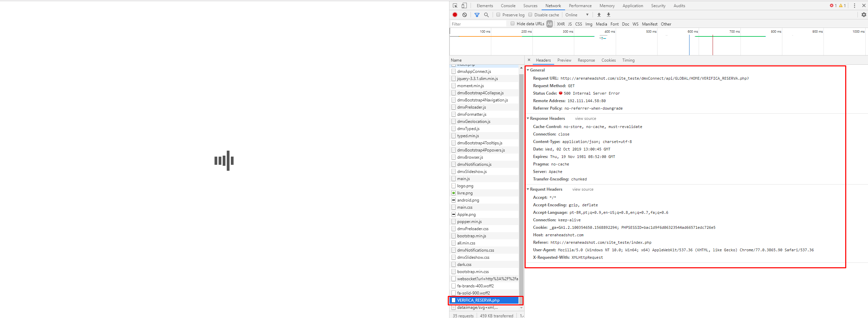Image resolution: width=868 pixels, height=318 pixels.
Task: Collapse the Response Headers section
Action: (528, 118)
